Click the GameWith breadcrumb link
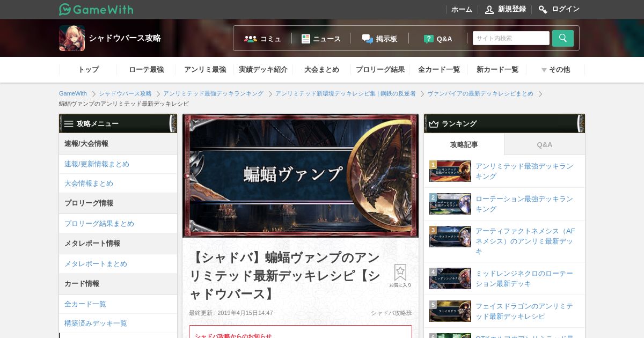This screenshot has width=644, height=338. tap(72, 93)
